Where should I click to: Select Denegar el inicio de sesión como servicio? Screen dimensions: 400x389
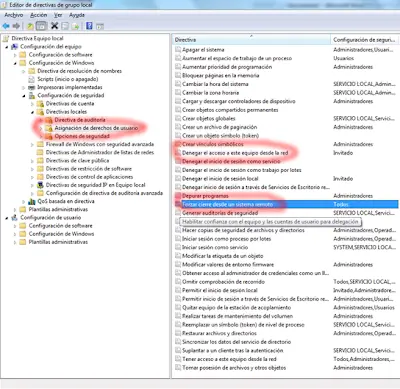coord(231,161)
